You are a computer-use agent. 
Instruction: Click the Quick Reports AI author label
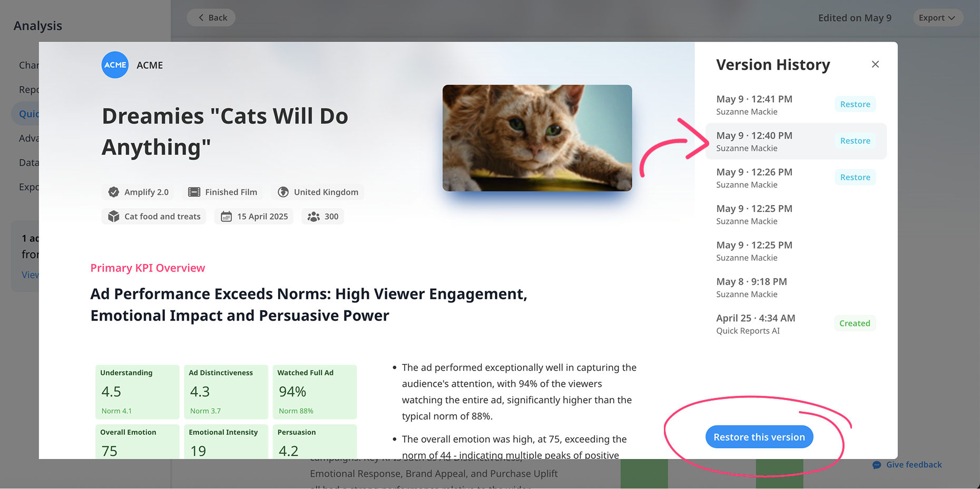click(748, 331)
